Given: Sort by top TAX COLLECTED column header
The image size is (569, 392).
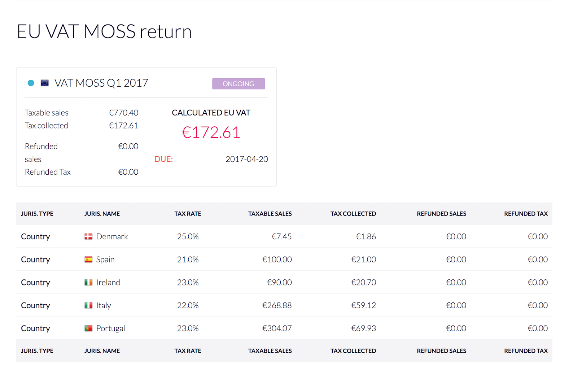Looking at the screenshot, I should pos(353,214).
